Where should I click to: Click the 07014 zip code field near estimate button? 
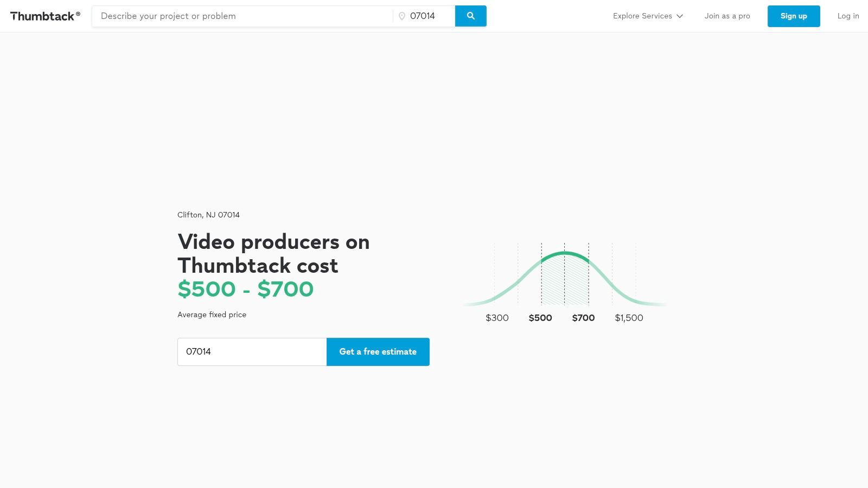tap(252, 351)
